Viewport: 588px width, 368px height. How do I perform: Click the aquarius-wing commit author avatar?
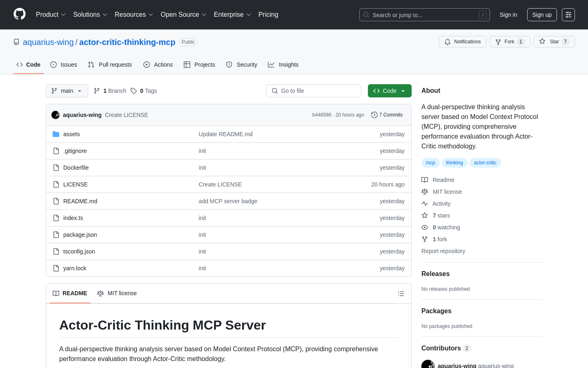[56, 115]
